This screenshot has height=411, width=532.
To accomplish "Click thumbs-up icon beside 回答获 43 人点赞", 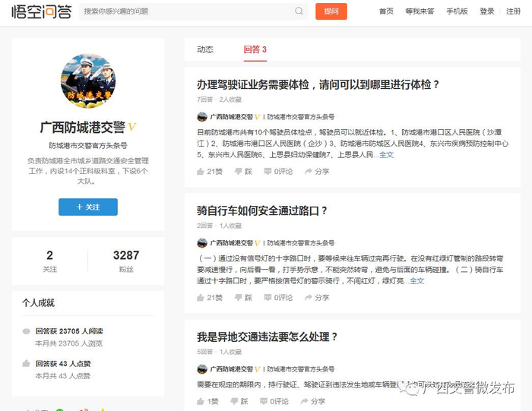I will coord(26,364).
